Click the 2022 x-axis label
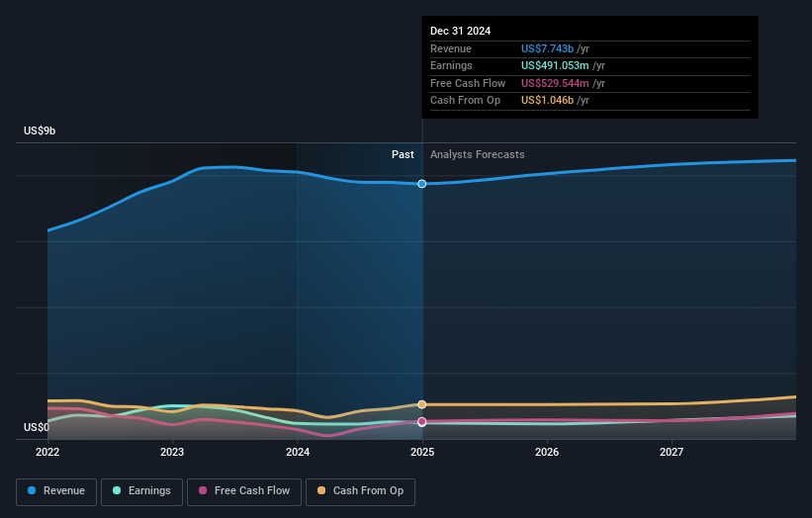 pyautogui.click(x=47, y=452)
